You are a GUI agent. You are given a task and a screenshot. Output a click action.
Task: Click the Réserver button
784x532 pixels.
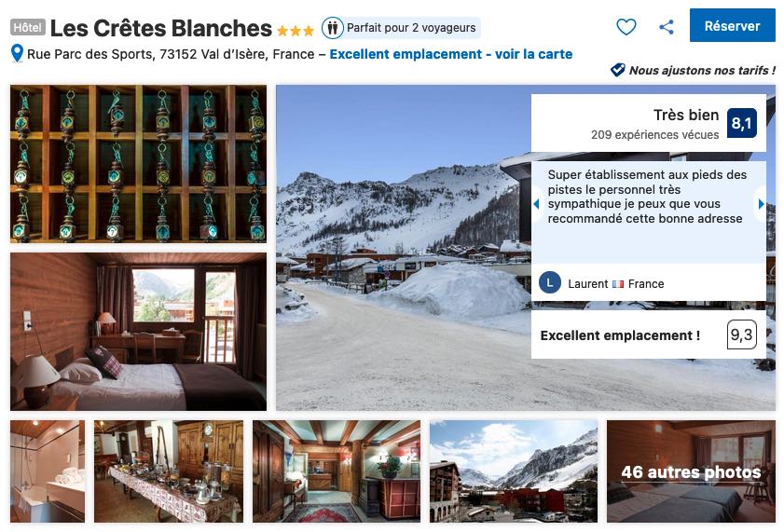tap(732, 25)
